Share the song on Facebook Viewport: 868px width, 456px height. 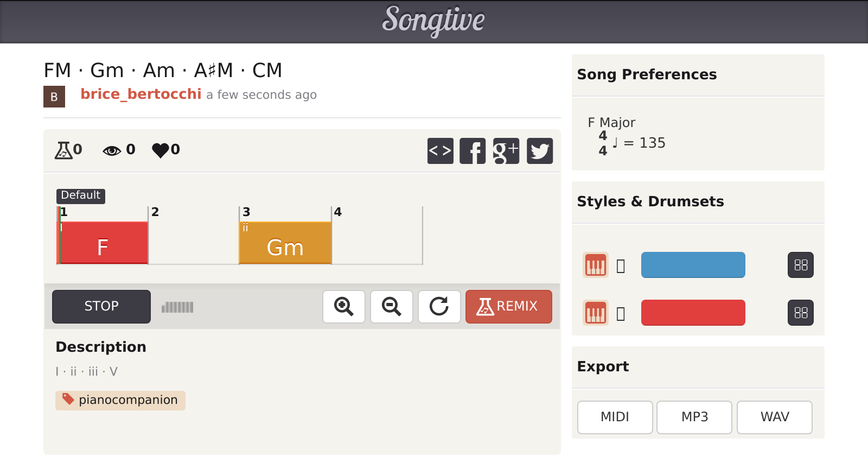(473, 151)
